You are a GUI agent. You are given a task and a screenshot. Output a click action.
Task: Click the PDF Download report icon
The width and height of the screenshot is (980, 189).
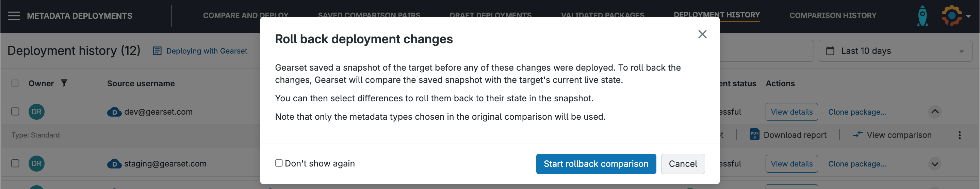click(x=754, y=134)
